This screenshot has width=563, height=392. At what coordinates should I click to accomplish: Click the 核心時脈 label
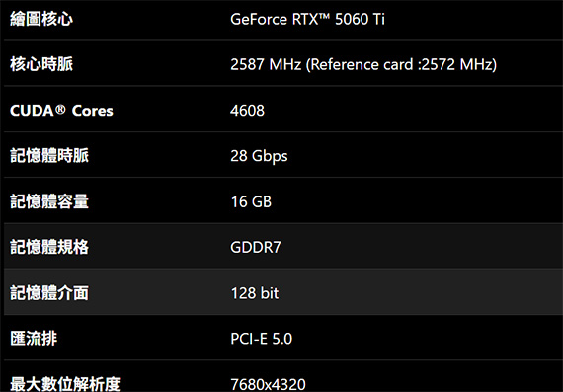[x=41, y=64]
